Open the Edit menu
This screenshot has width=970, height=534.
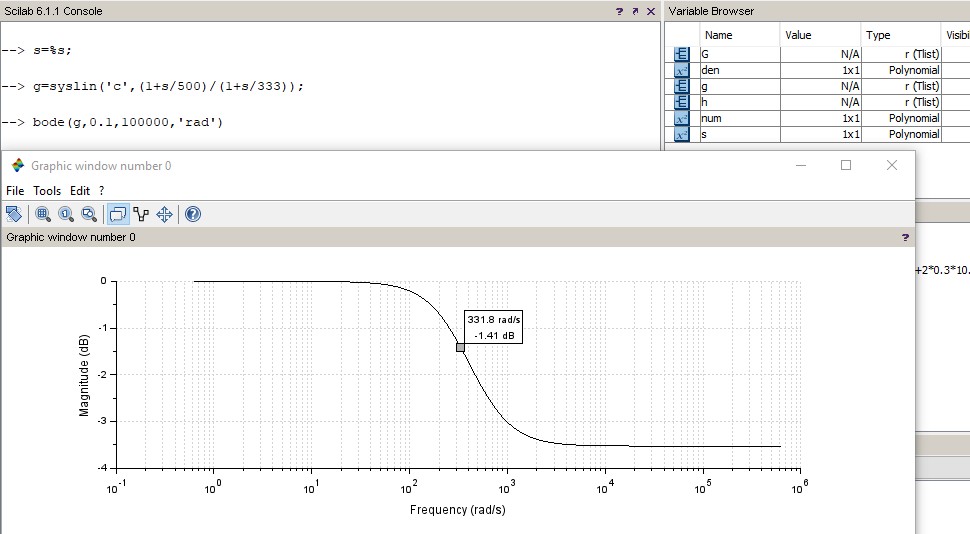[80, 190]
